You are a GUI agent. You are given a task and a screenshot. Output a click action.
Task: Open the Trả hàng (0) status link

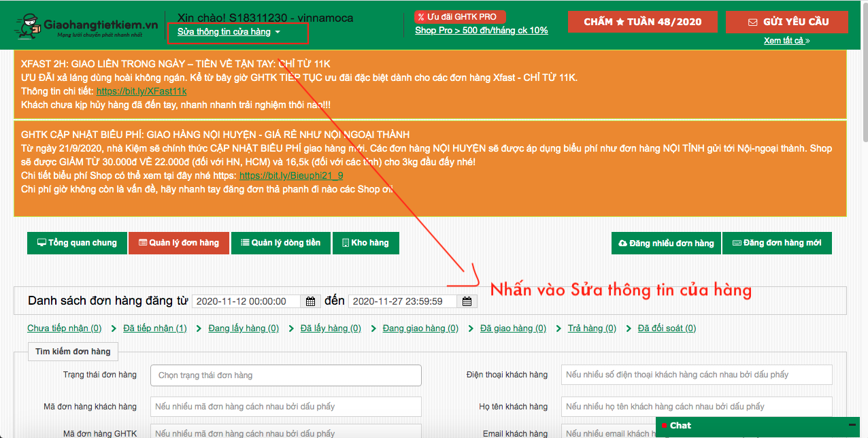click(x=592, y=328)
